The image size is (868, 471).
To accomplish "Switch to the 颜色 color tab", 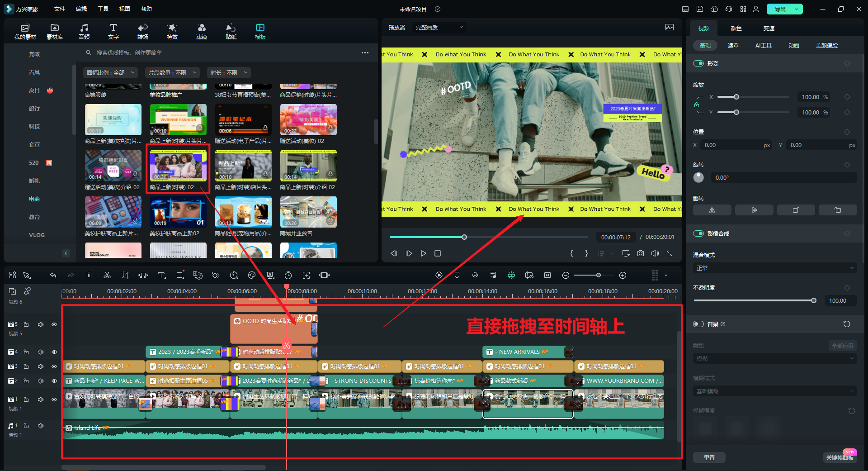I will [x=736, y=28].
